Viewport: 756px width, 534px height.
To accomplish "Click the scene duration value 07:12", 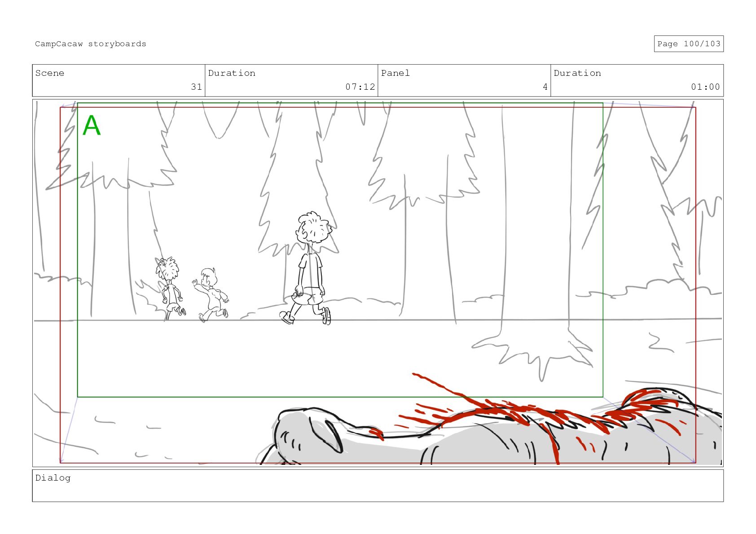I will 360,87.
